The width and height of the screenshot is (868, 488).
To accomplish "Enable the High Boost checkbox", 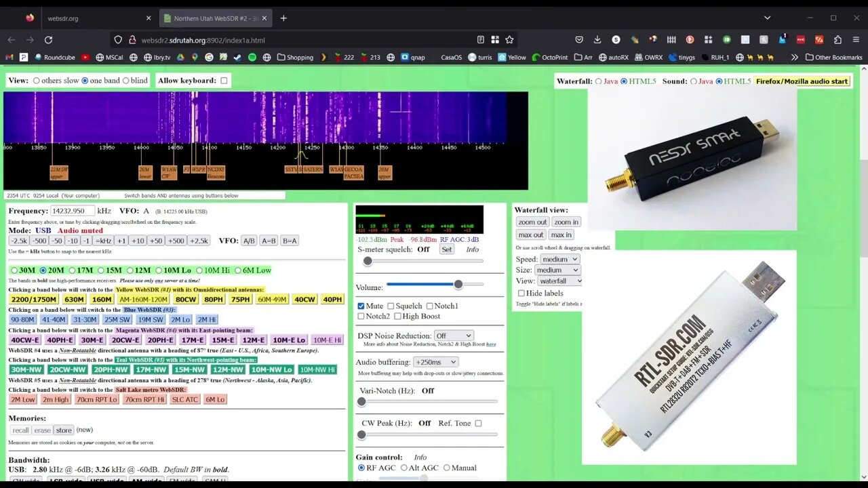I will pos(397,317).
